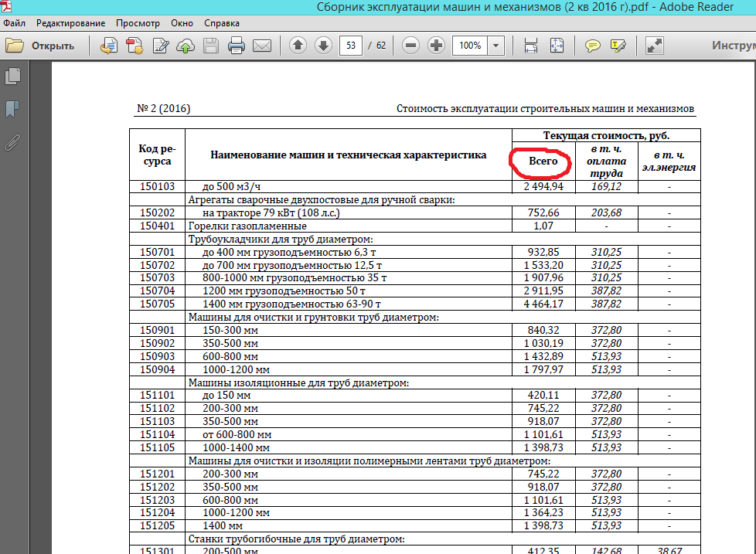Add a sticky note comment
The image size is (756, 554).
pos(592,46)
